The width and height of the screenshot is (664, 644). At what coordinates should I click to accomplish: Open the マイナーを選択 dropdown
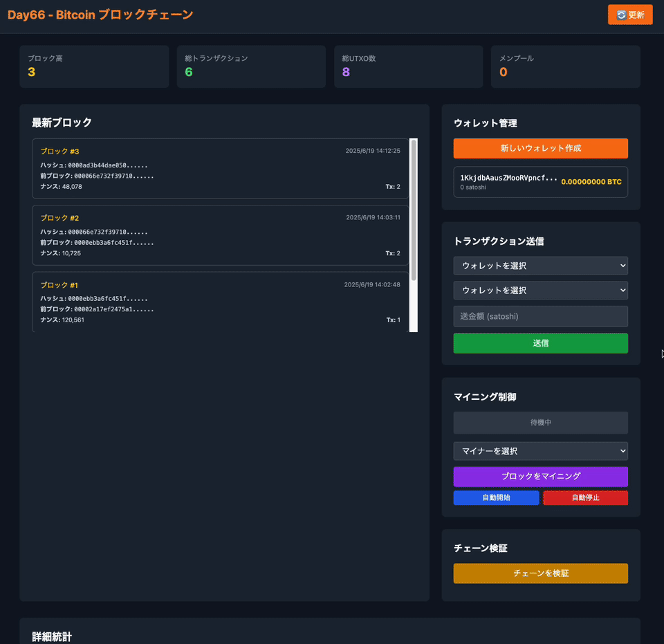tap(540, 451)
